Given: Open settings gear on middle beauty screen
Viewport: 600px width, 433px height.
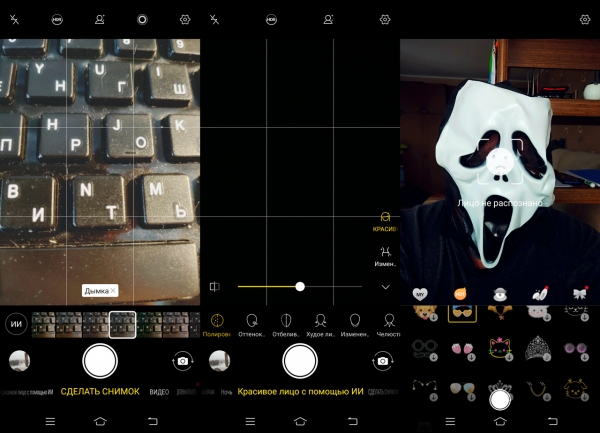Looking at the screenshot, I should 385,20.
